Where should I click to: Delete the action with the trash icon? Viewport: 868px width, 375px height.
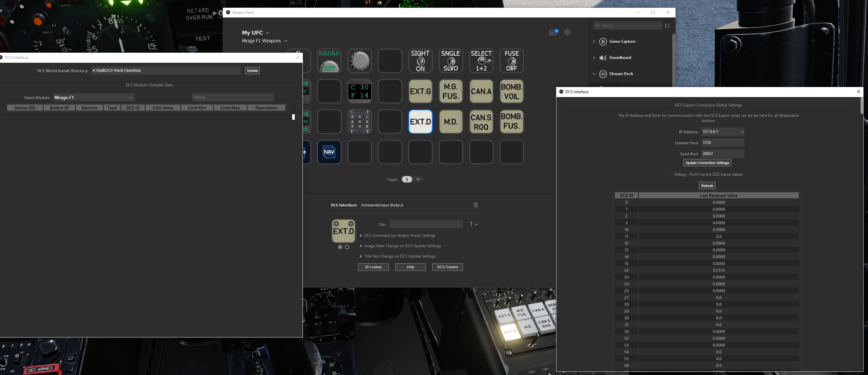[476, 205]
